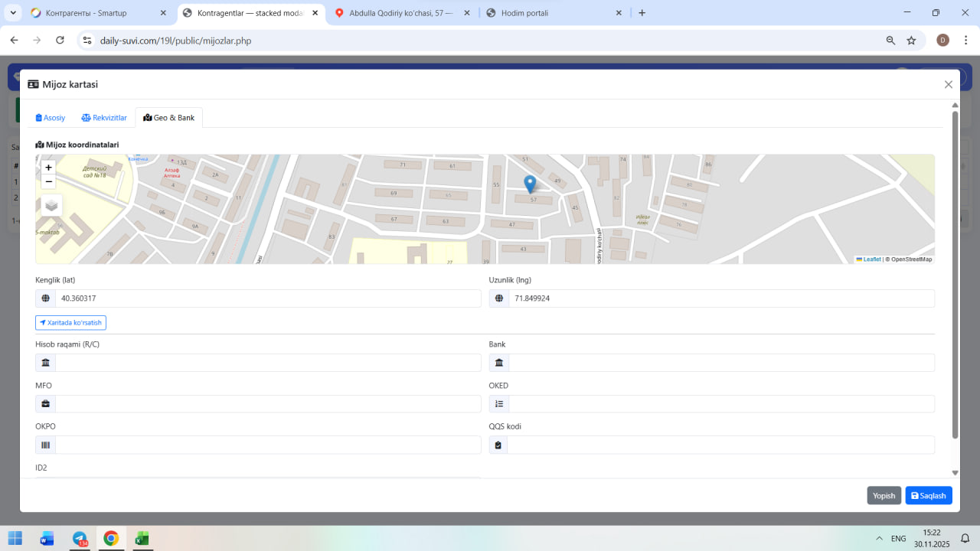Save with the Saqlash button

coord(929,496)
